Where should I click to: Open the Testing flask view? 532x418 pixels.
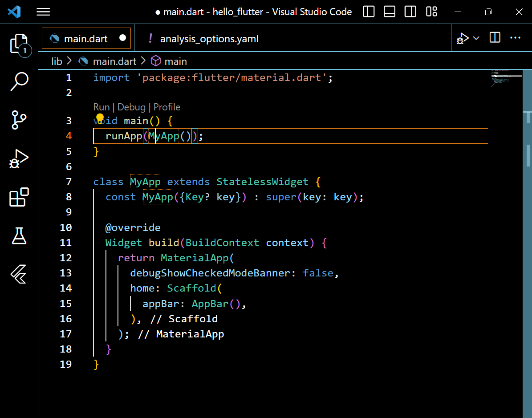(x=19, y=235)
